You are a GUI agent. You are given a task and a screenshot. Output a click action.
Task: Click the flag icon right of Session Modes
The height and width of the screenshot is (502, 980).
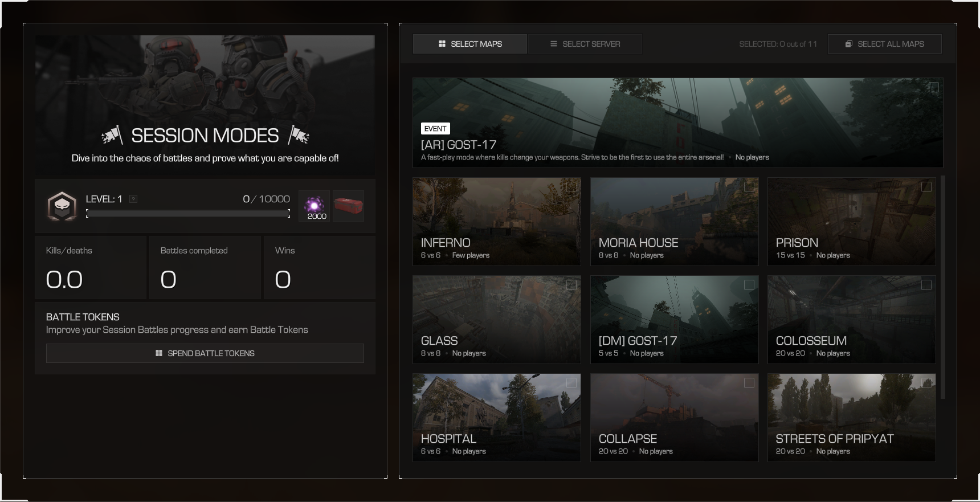click(298, 135)
